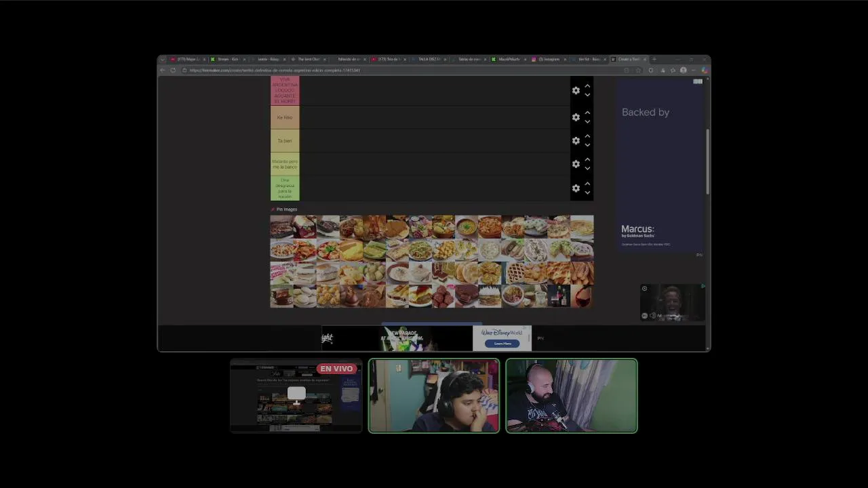Open settings gear for VIVA ARGENTINA tier
Screen dimensions: 868x488
pos(576,90)
